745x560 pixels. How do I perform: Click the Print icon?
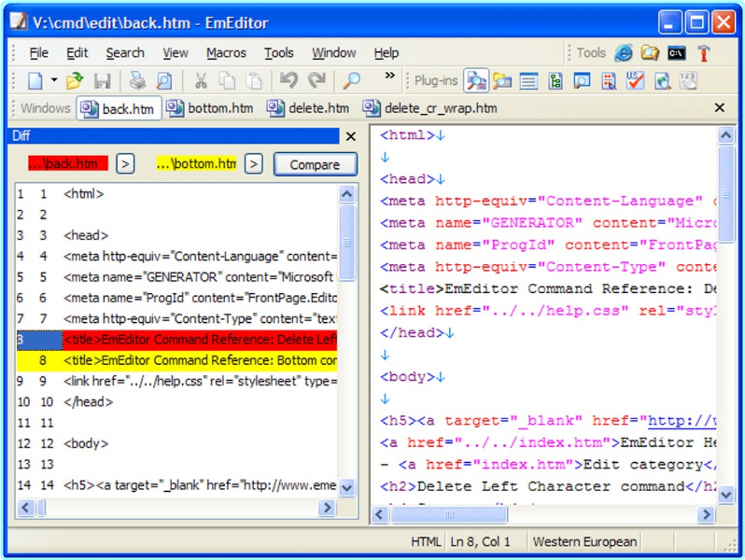(138, 81)
